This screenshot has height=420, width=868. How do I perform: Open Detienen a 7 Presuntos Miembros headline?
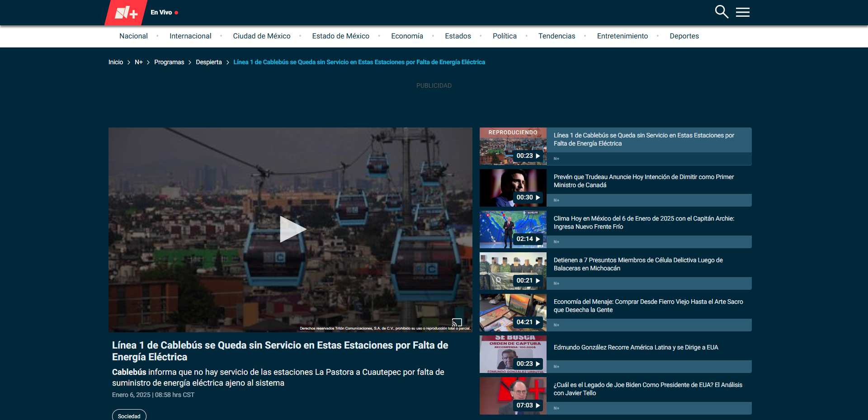638,264
